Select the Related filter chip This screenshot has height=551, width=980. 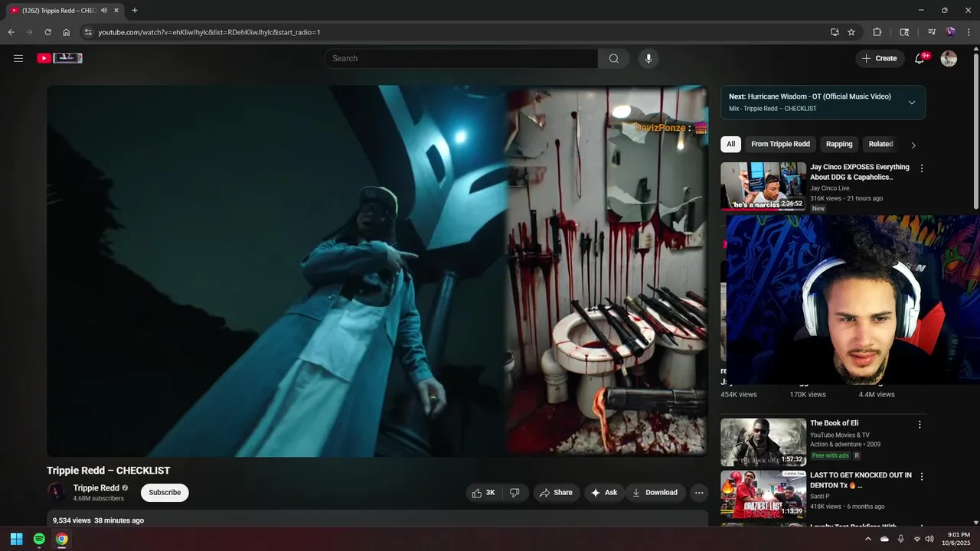click(x=880, y=144)
